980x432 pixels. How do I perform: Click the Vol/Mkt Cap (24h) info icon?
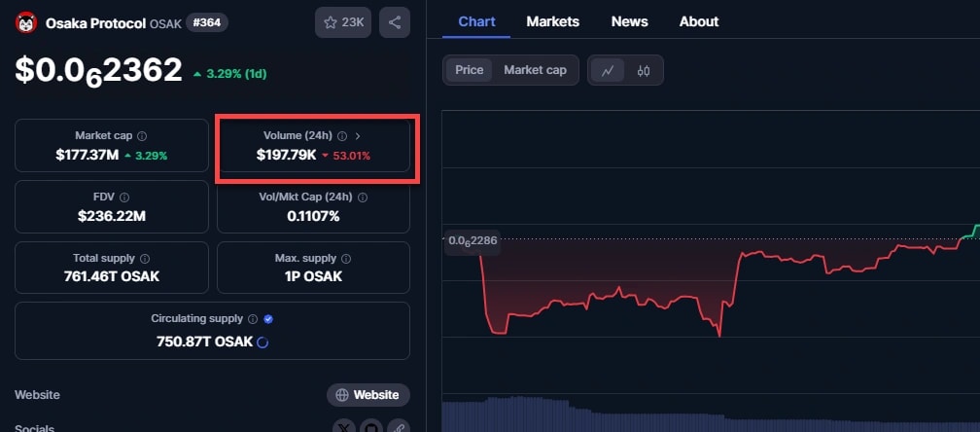pos(363,198)
